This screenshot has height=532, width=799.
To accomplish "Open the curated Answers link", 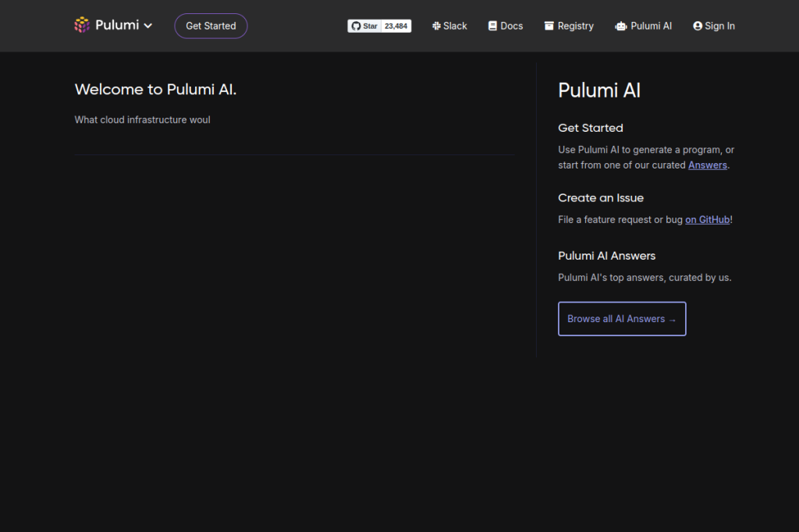I will click(707, 165).
